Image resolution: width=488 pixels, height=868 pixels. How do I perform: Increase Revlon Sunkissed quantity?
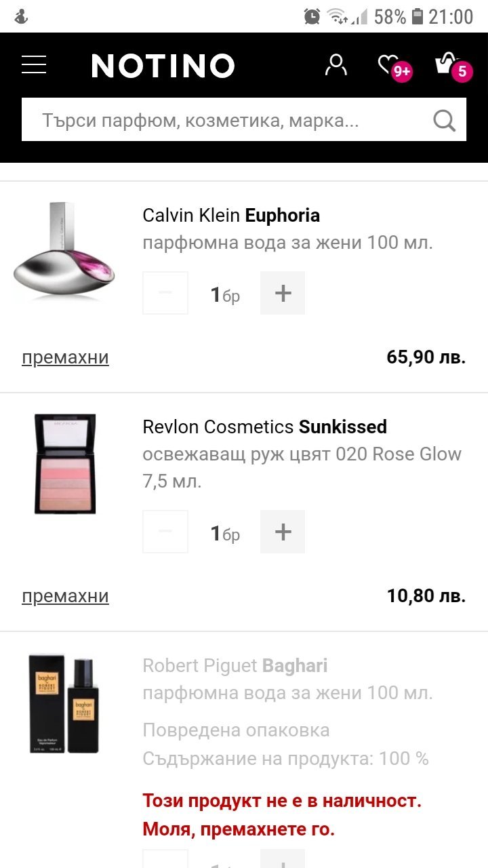[283, 532]
